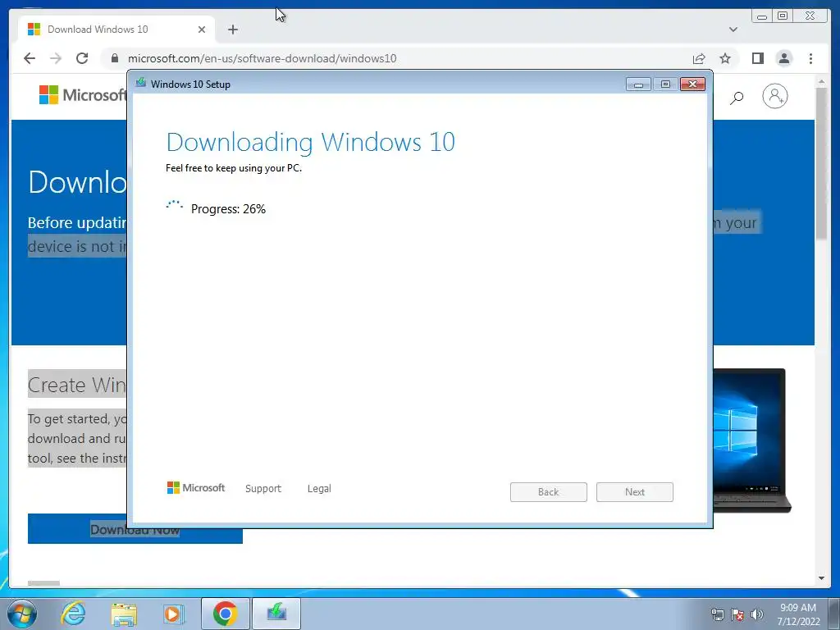This screenshot has width=840, height=630.
Task: Close the Windows 10 Setup window
Action: click(x=692, y=84)
